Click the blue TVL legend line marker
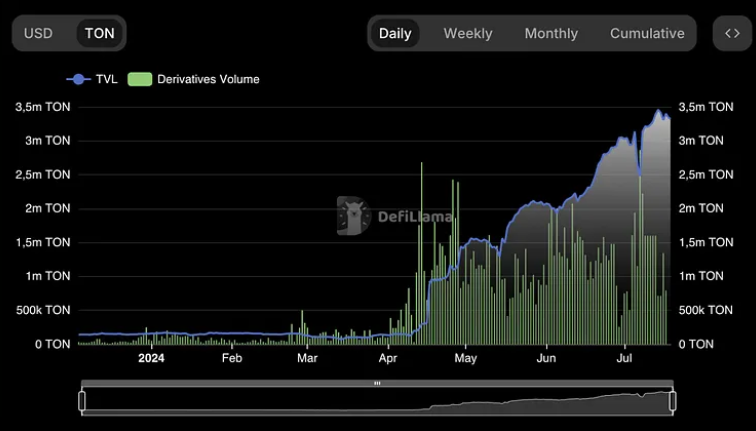The height and width of the screenshot is (431, 756). point(78,79)
